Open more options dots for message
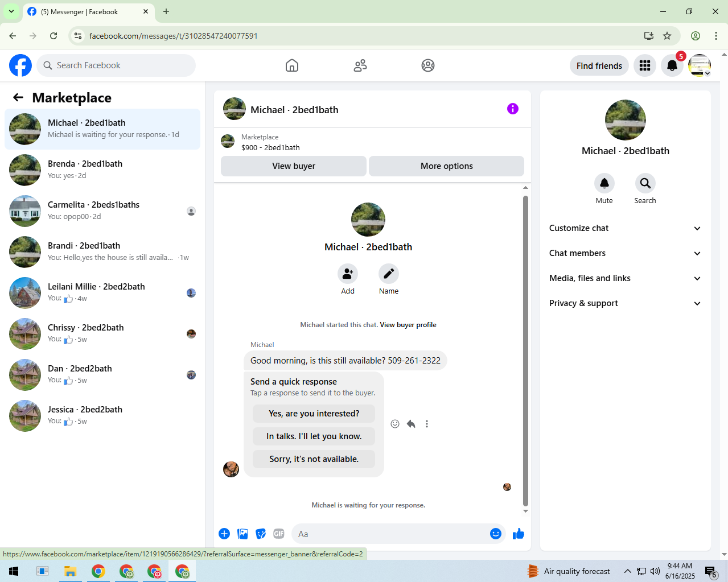The width and height of the screenshot is (728, 582). coord(427,424)
